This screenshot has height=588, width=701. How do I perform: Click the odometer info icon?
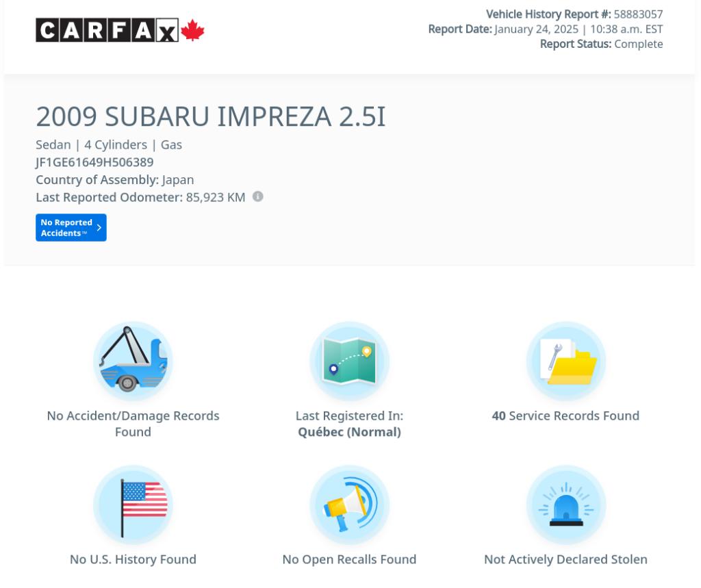tap(258, 196)
